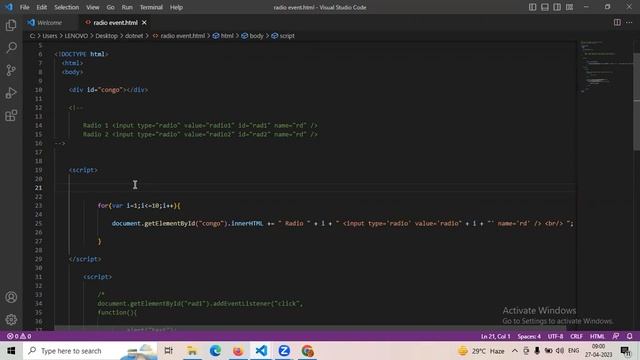Open the Extensions view

pyautogui.click(x=11, y=116)
